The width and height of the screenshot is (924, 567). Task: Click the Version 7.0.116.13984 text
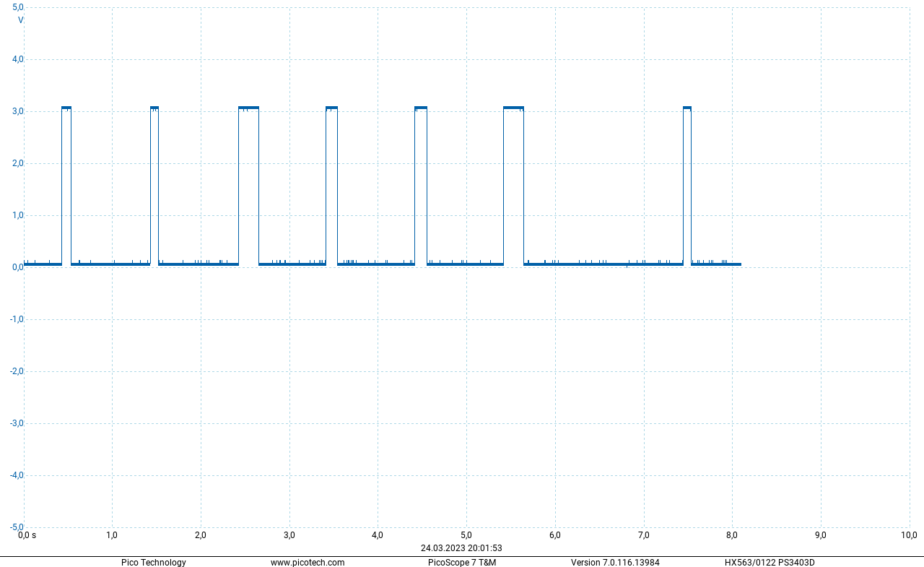(615, 563)
